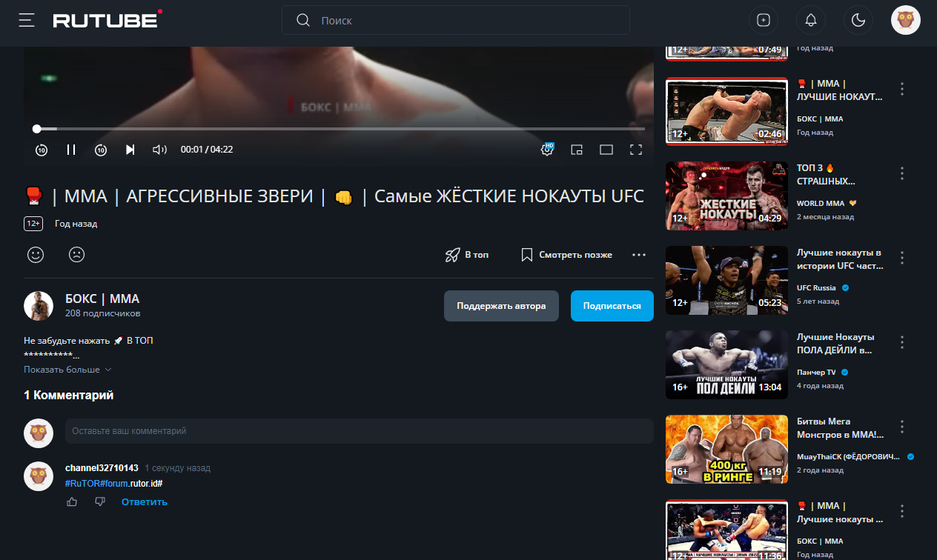This screenshot has width=937, height=560.
Task: Open title Лучшие нокауты в истории UFC
Action: (841, 259)
